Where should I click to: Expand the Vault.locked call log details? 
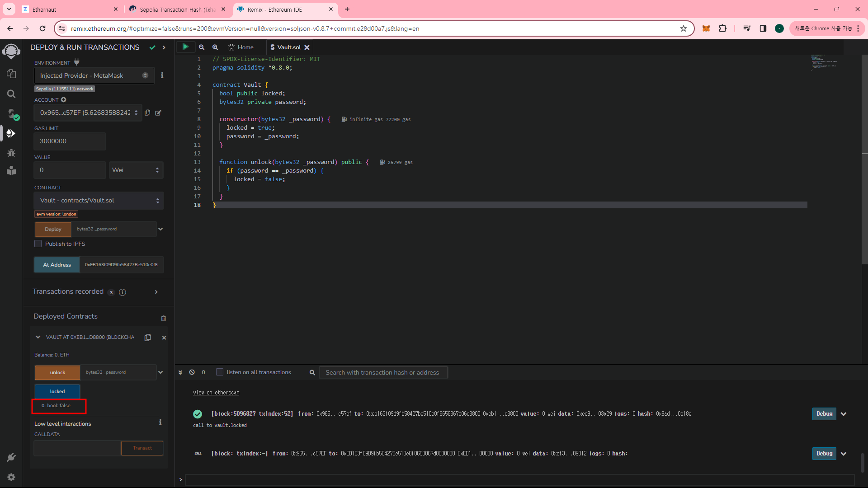pyautogui.click(x=844, y=414)
